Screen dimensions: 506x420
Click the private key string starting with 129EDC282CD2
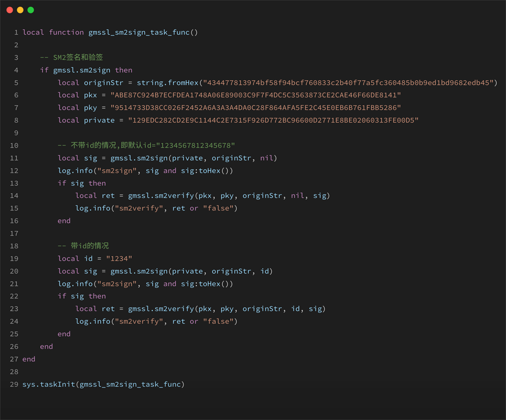(x=273, y=120)
